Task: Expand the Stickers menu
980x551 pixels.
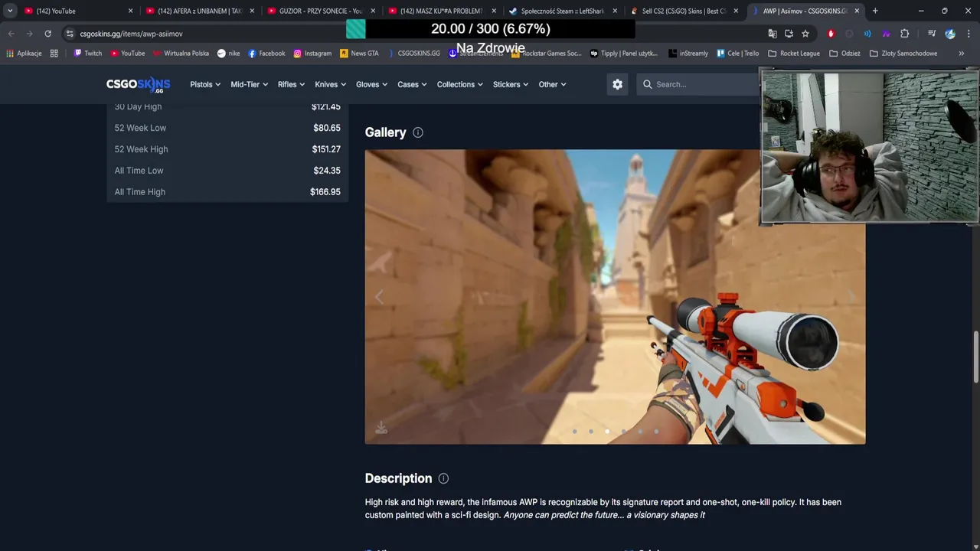Action: pos(510,84)
